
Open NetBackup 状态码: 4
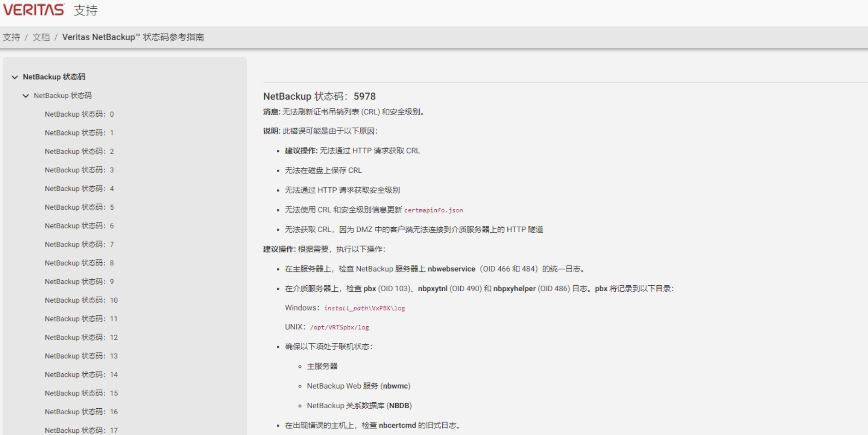(x=79, y=188)
